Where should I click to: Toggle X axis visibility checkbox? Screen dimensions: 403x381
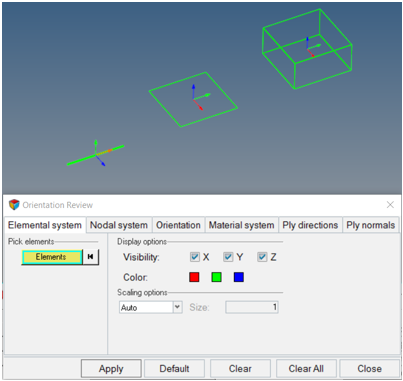tap(195, 257)
